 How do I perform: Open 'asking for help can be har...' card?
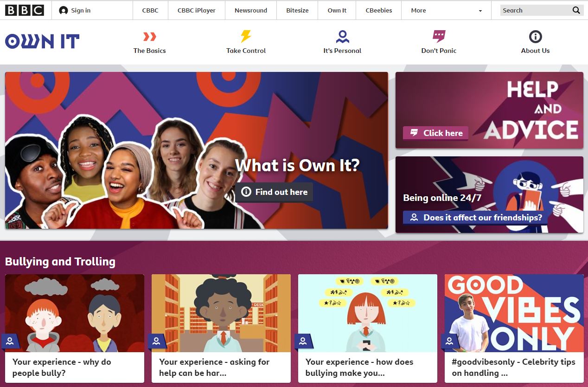(221, 329)
